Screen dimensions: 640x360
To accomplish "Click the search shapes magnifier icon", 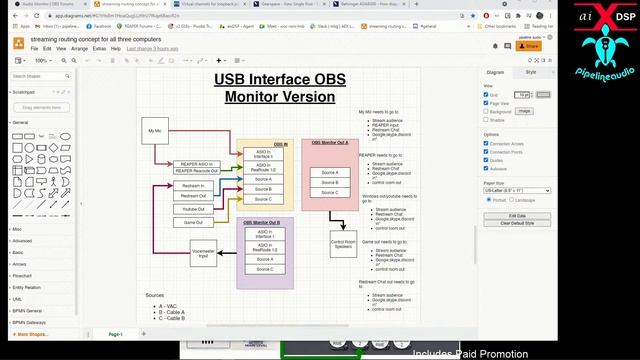I will pos(67,76).
